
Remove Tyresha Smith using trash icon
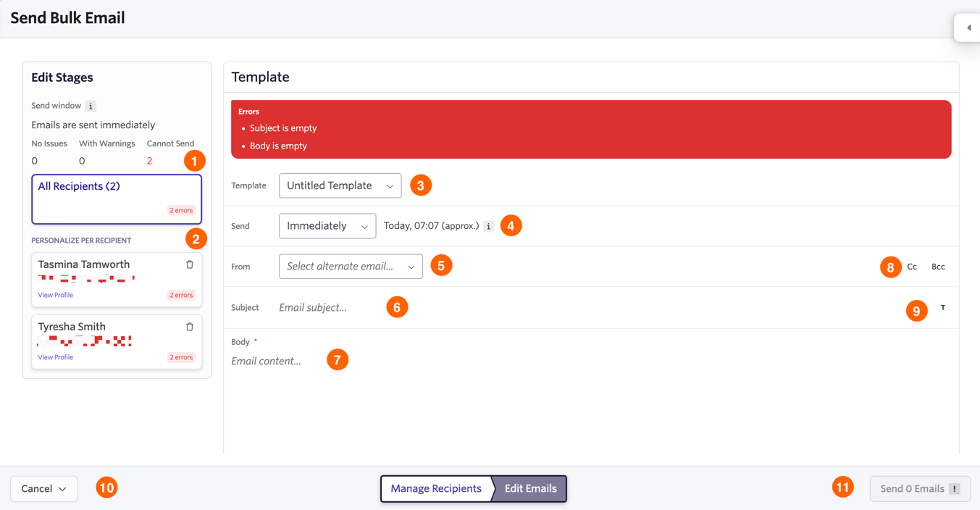coord(190,327)
